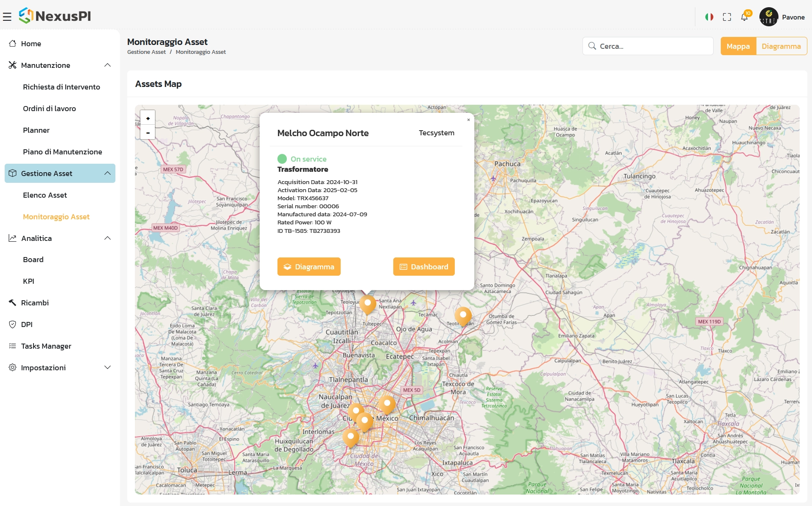Open Piano di Manutenzione
Image resolution: width=812 pixels, height=506 pixels.
(x=62, y=151)
